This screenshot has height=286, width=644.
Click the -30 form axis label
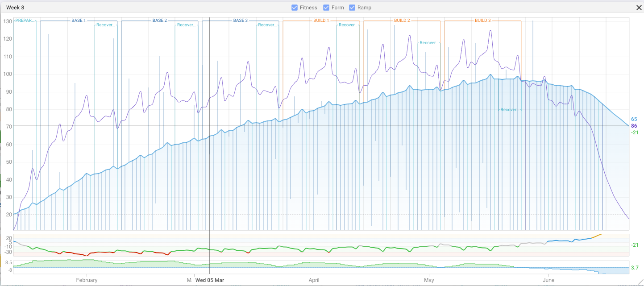[8, 252]
